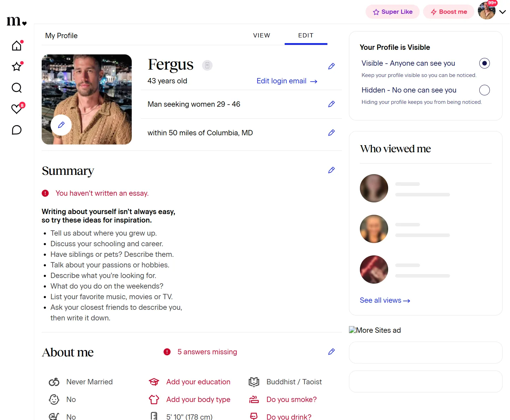The width and height of the screenshot is (510, 420).
Task: Click the More Sites ad image
Action: click(375, 330)
